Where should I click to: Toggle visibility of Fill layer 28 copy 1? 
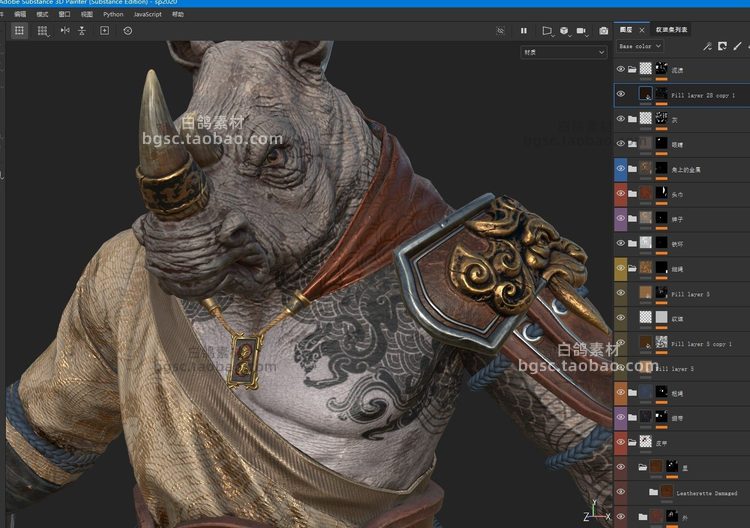[620, 94]
